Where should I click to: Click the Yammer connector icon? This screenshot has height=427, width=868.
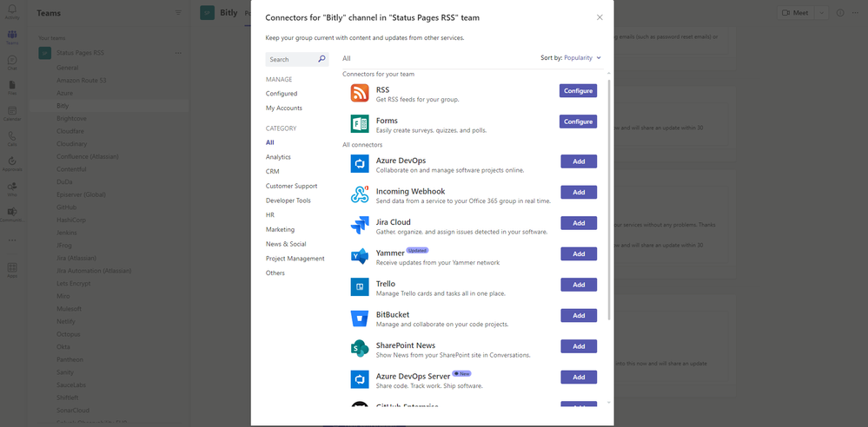point(360,256)
